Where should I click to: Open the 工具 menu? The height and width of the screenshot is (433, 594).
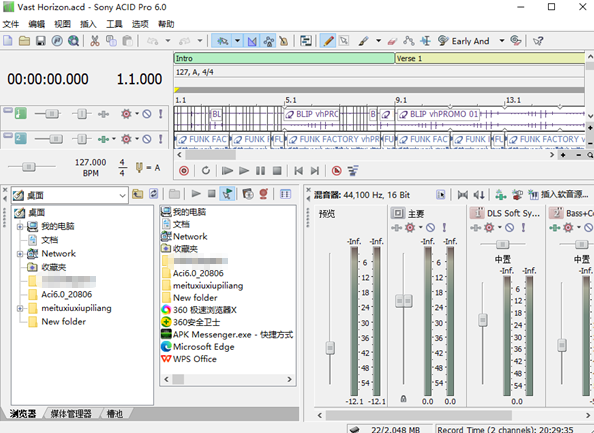tap(114, 24)
